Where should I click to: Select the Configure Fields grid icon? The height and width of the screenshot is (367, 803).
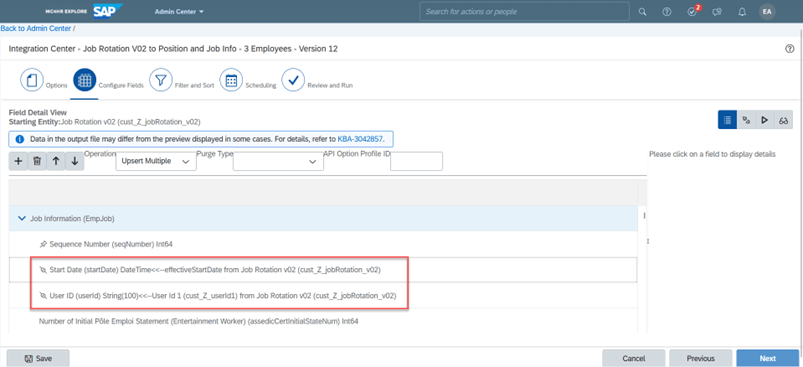point(84,80)
